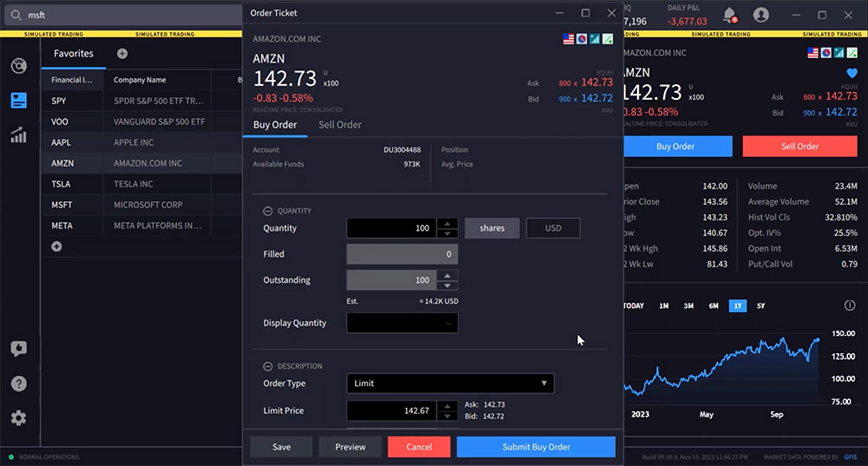The image size is (868, 466).
Task: Toggle the blue heart favorite for AMZN
Action: pos(851,74)
